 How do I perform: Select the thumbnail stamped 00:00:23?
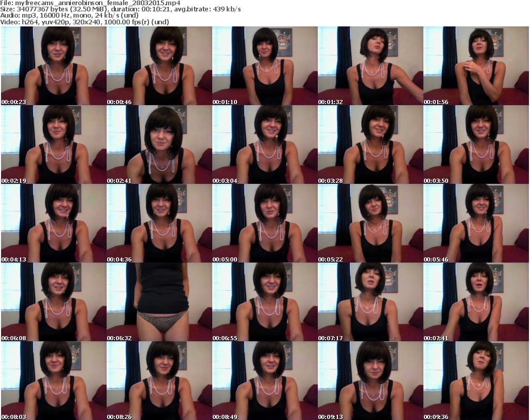point(53,66)
